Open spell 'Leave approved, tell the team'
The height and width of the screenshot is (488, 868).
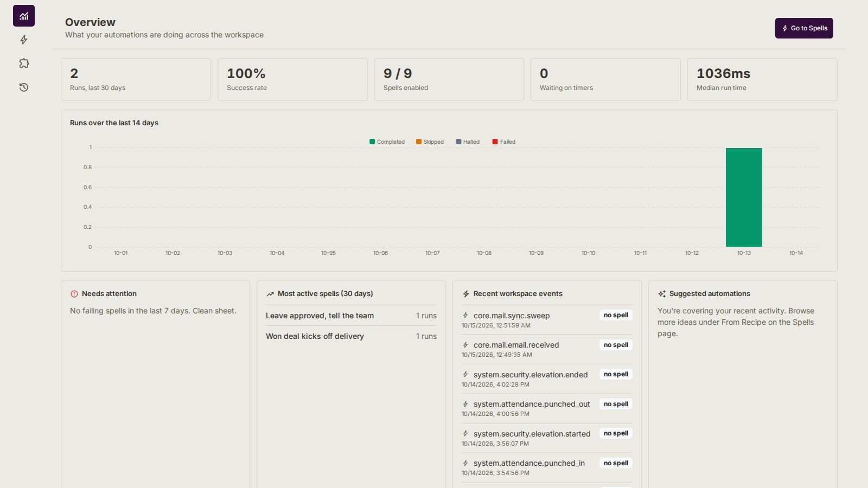tap(351, 316)
